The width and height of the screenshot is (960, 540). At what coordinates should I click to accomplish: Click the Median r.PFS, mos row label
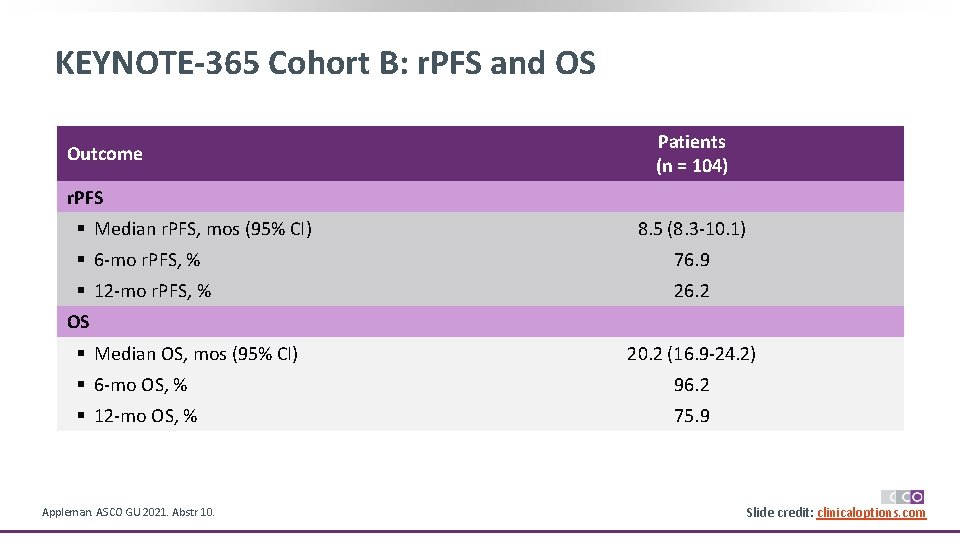(x=203, y=229)
